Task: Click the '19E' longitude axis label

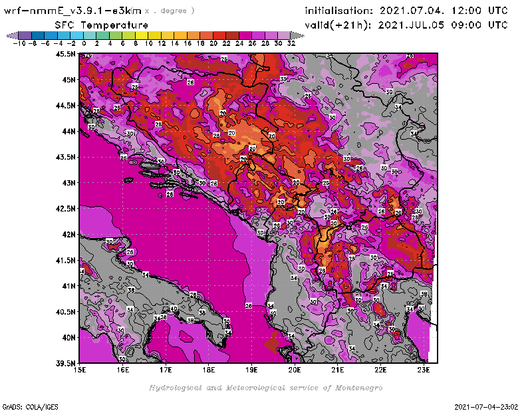Action: 251,370
